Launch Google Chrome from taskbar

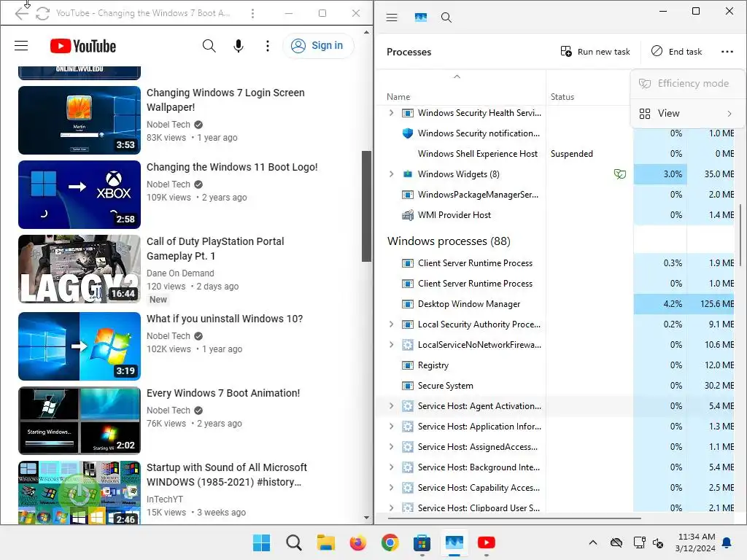point(390,542)
